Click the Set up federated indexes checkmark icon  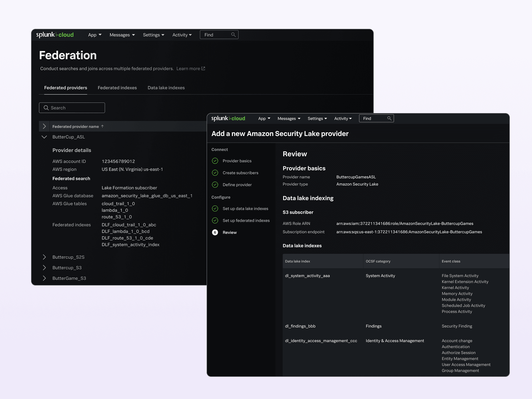[x=215, y=220]
